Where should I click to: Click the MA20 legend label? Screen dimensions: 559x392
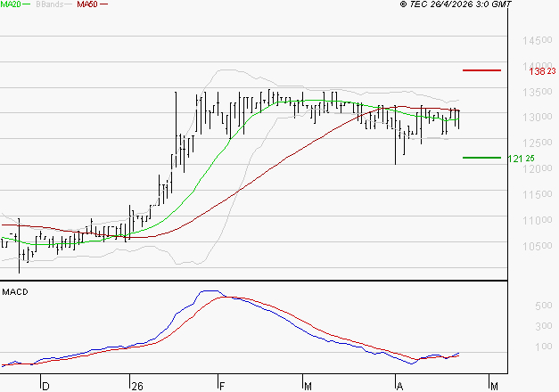[x=11, y=4]
